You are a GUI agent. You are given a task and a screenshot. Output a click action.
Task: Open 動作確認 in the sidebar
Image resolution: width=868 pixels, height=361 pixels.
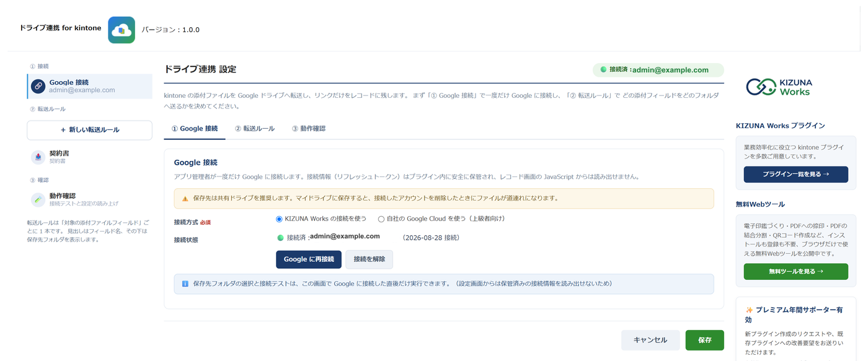pos(90,199)
